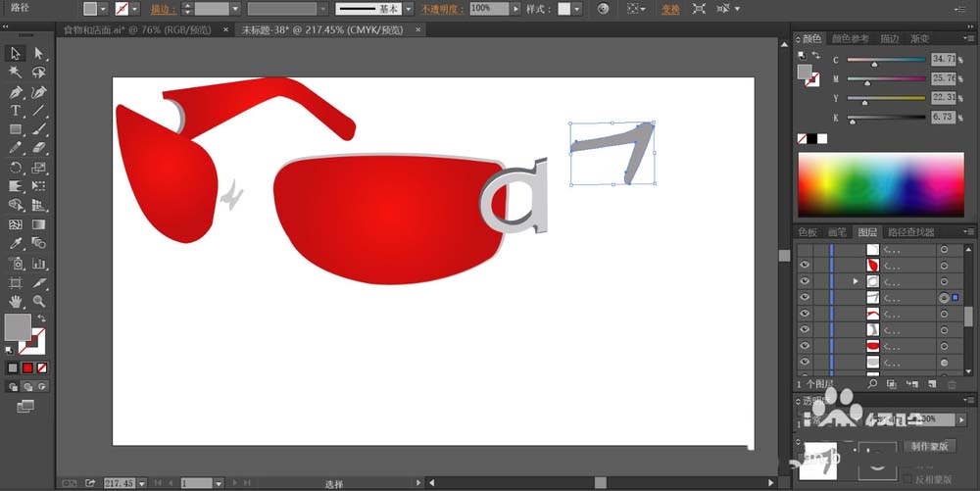Image resolution: width=980 pixels, height=491 pixels.
Task: Switch to the 色板 panel tab
Action: [x=808, y=232]
